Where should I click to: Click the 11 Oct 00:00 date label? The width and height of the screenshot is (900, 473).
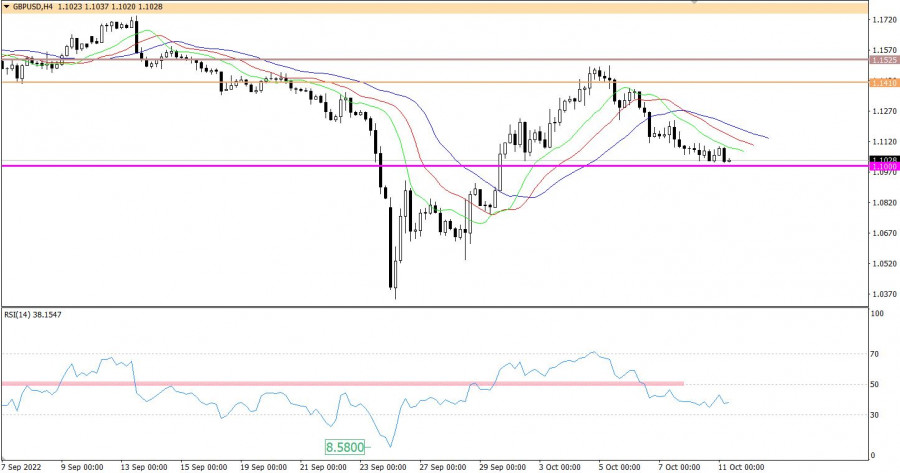[x=743, y=466]
